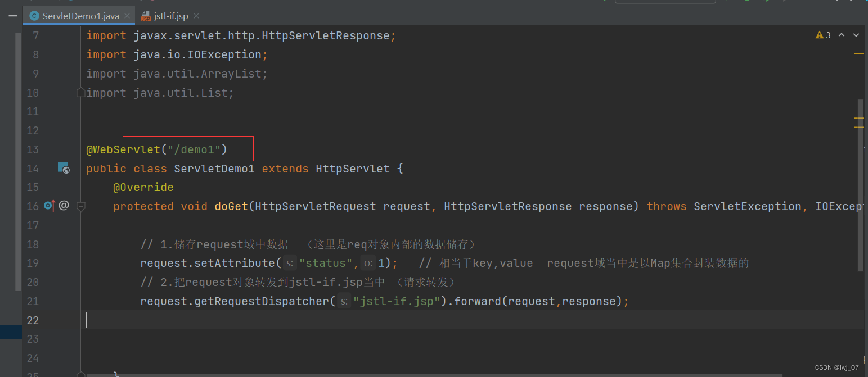The height and width of the screenshot is (377, 868).
Task: Click the next warning down arrow
Action: 856,35
